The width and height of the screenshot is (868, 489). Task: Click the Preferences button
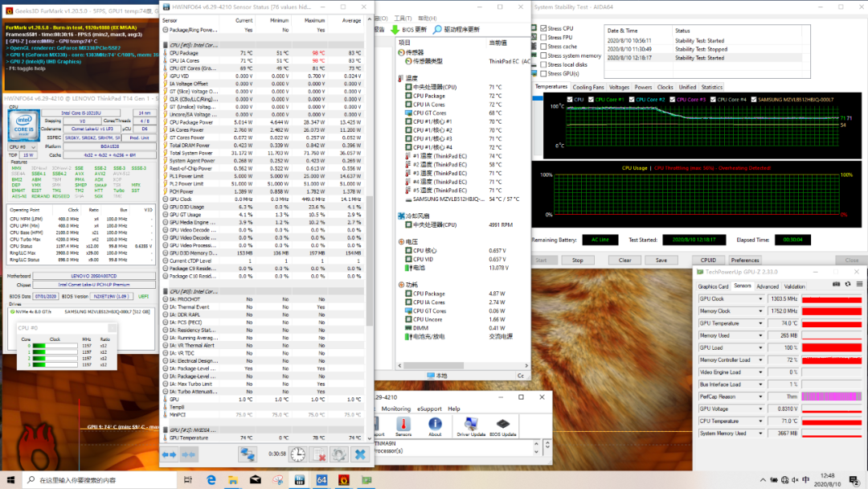pyautogui.click(x=744, y=260)
